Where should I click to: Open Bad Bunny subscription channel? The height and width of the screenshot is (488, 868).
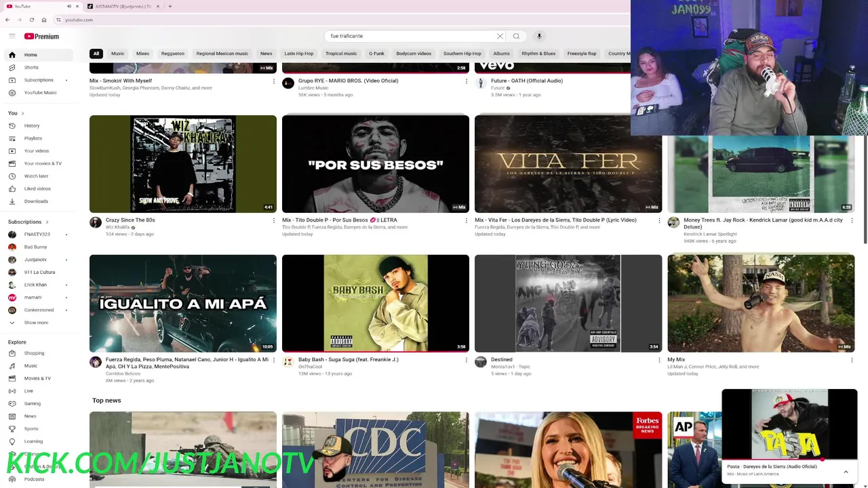tap(35, 247)
